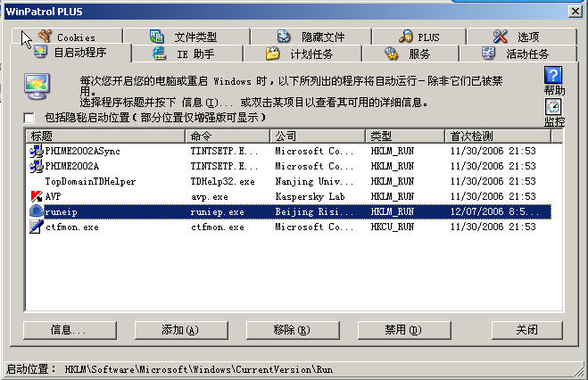This screenshot has width=588, height=380.
Task: Select the AVP entry title
Action: pyautogui.click(x=53, y=196)
